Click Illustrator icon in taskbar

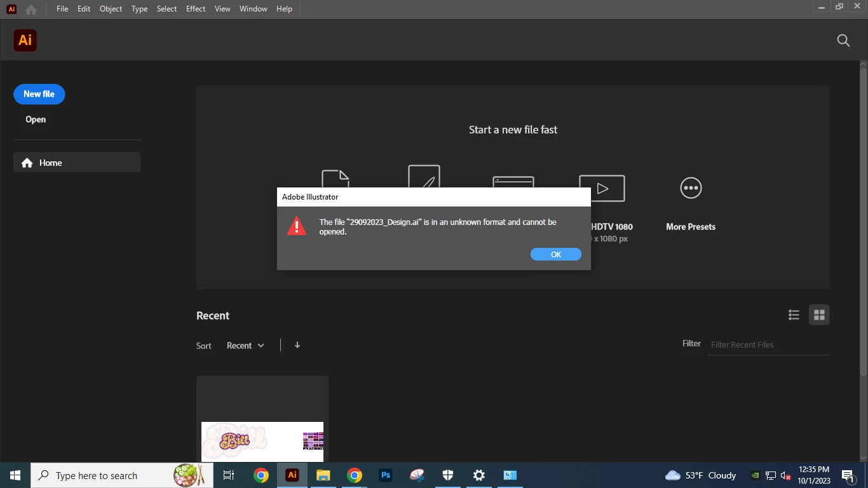pyautogui.click(x=292, y=475)
